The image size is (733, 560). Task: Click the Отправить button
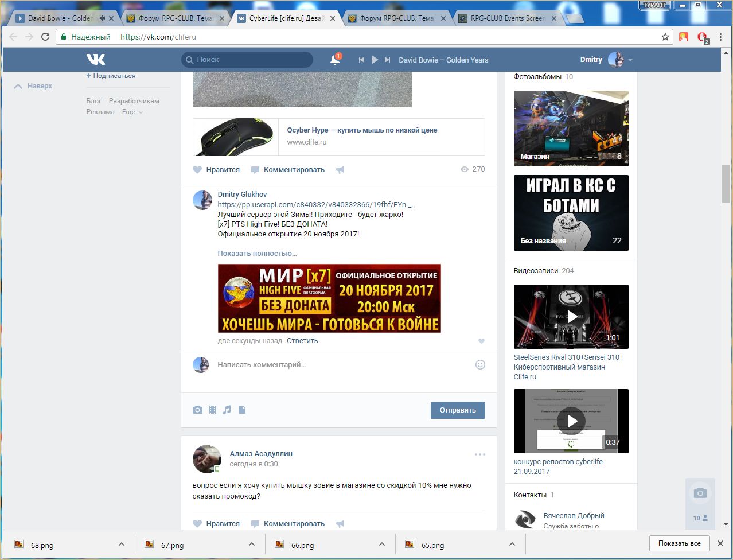458,410
